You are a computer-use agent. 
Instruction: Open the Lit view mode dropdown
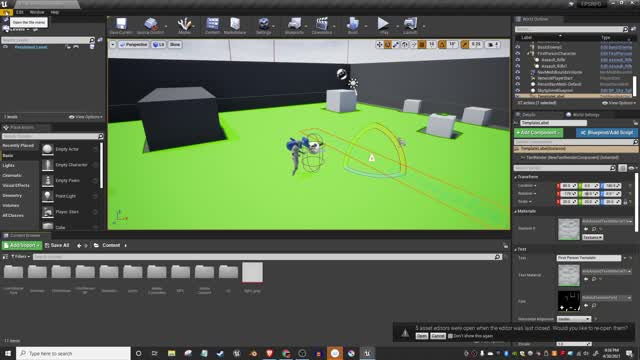(158, 44)
